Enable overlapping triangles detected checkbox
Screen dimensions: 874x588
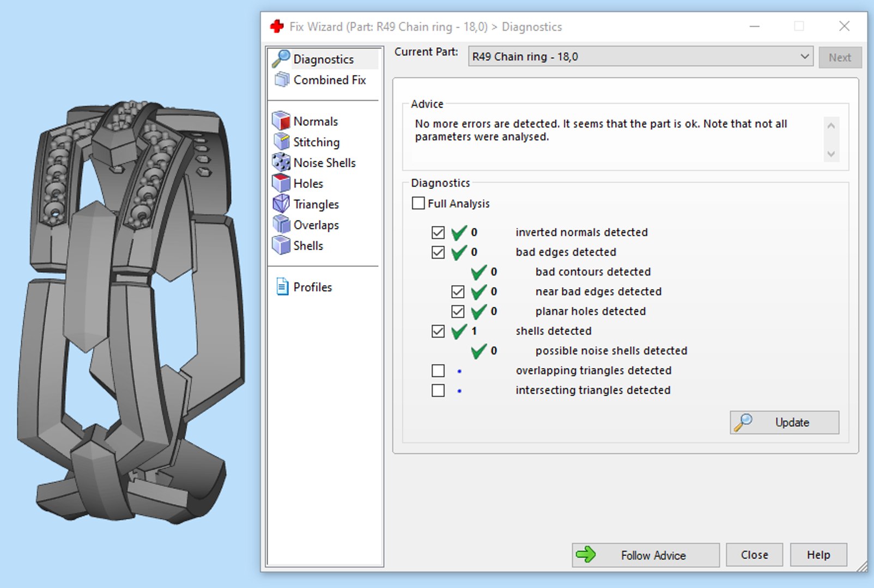(x=438, y=371)
